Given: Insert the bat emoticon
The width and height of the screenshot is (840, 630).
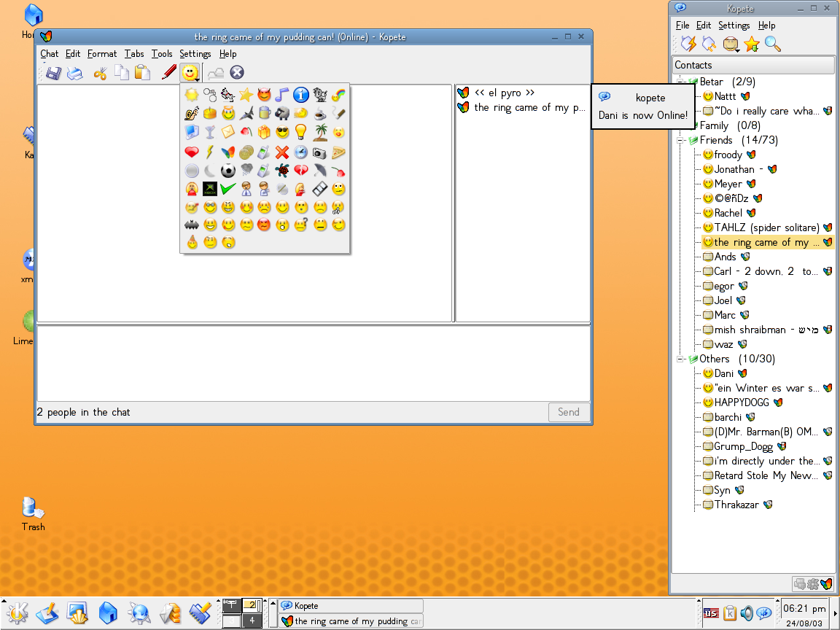Looking at the screenshot, I should [192, 225].
